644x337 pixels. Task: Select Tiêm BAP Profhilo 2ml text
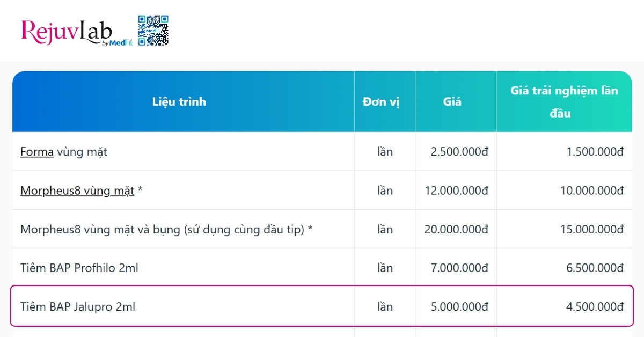click(79, 268)
